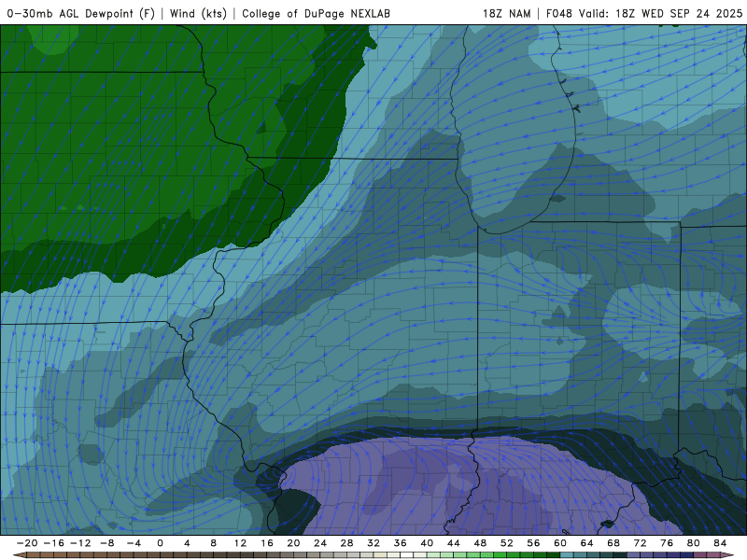747x560 pixels.
Task: Click the 0 value on the dewpoint scale
Action: point(160,543)
